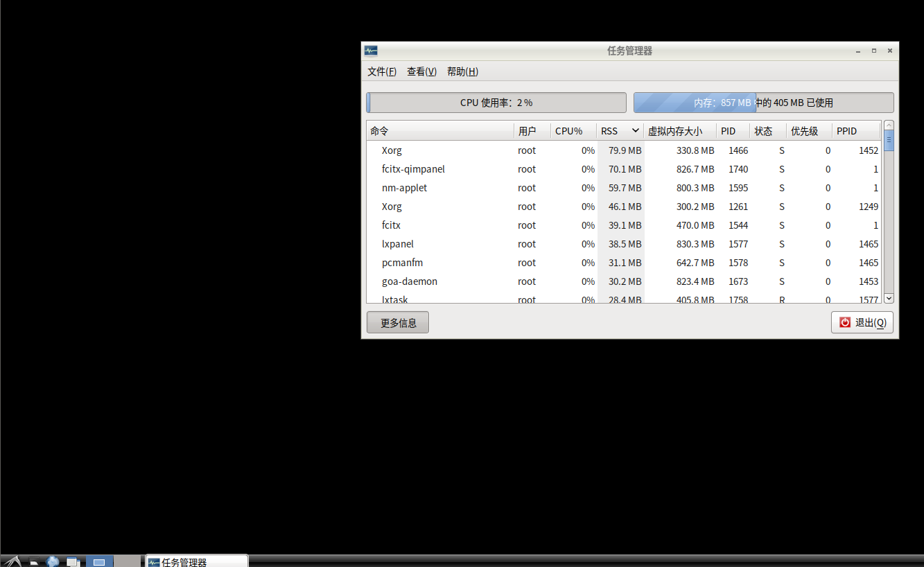Click the PPID value 1249
924x567 pixels.
pos(869,207)
